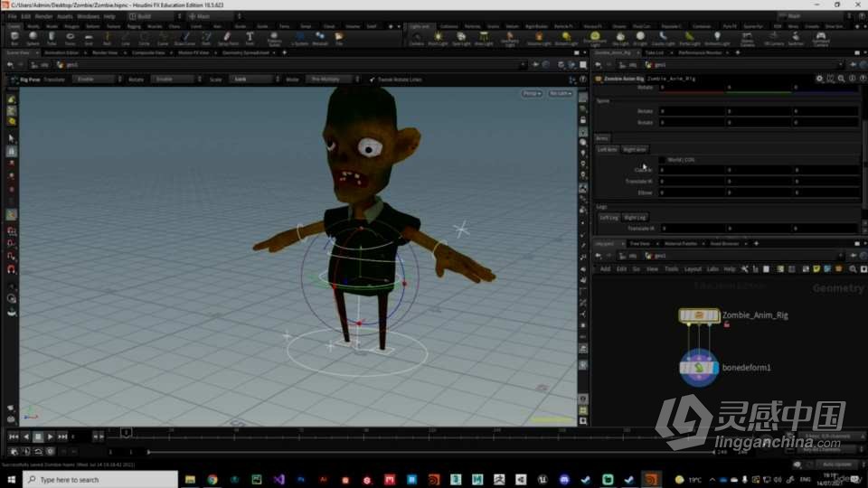Image resolution: width=868 pixels, height=488 pixels.
Task: Open the Persp camera viewport dropdown
Action: click(532, 93)
